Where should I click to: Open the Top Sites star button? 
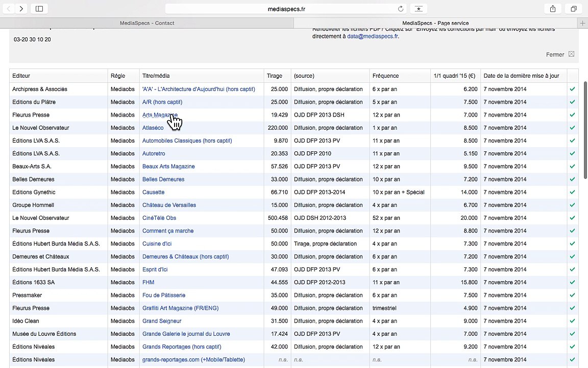pyautogui.click(x=419, y=9)
